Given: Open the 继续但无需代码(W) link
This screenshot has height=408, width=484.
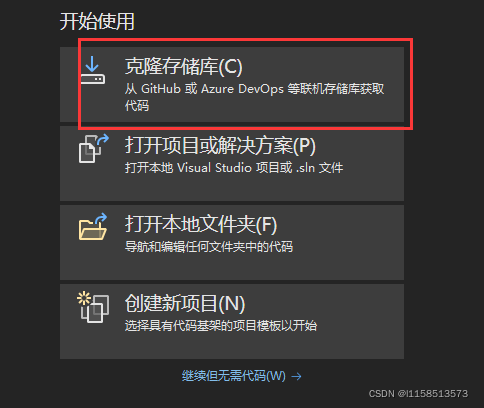Looking at the screenshot, I should pos(234,376).
